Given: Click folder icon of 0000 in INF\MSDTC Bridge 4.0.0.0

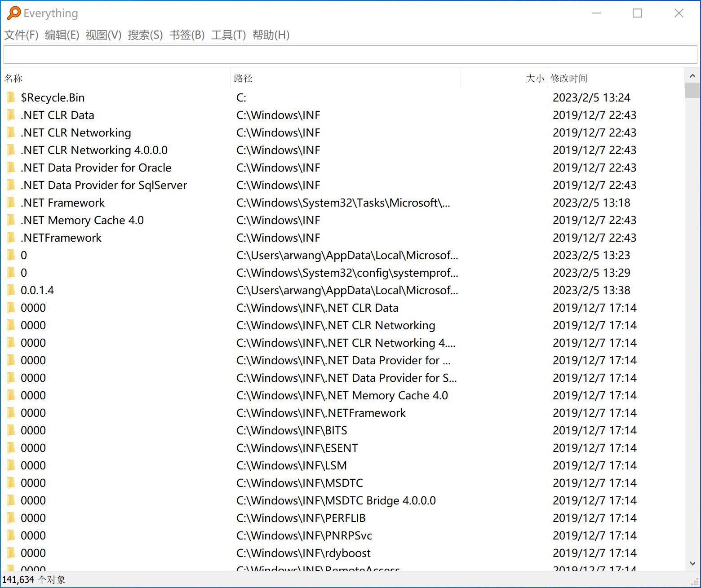Looking at the screenshot, I should tap(11, 500).
